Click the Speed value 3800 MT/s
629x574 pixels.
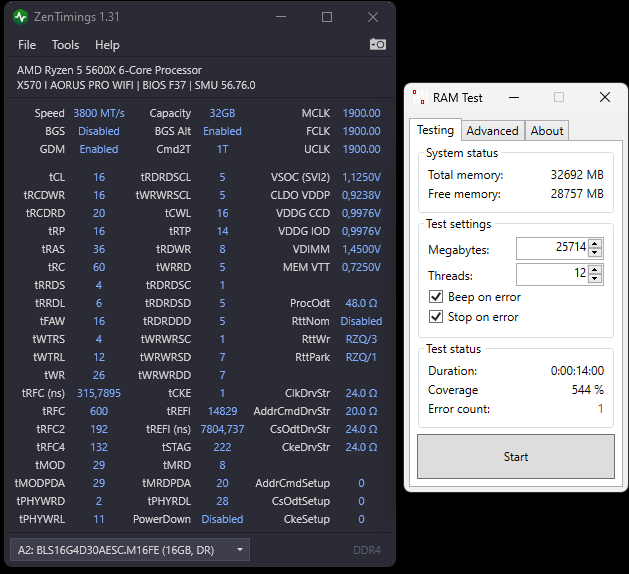click(x=99, y=113)
